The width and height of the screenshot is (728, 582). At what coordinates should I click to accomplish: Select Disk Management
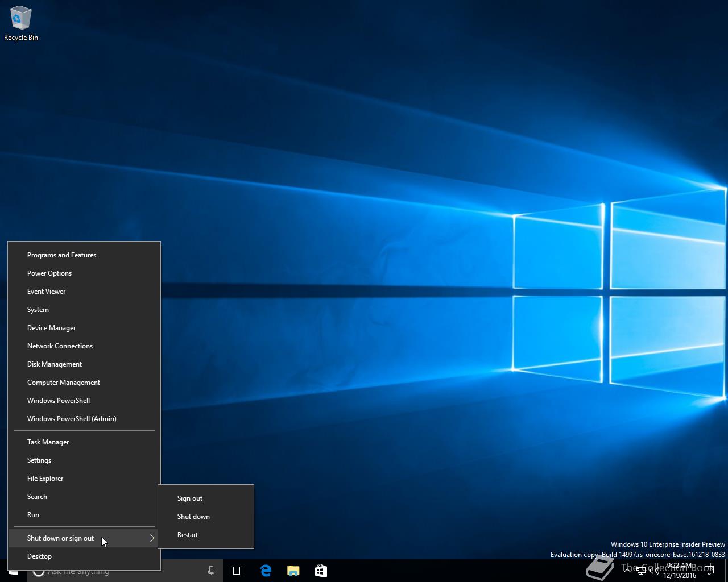[84, 364]
